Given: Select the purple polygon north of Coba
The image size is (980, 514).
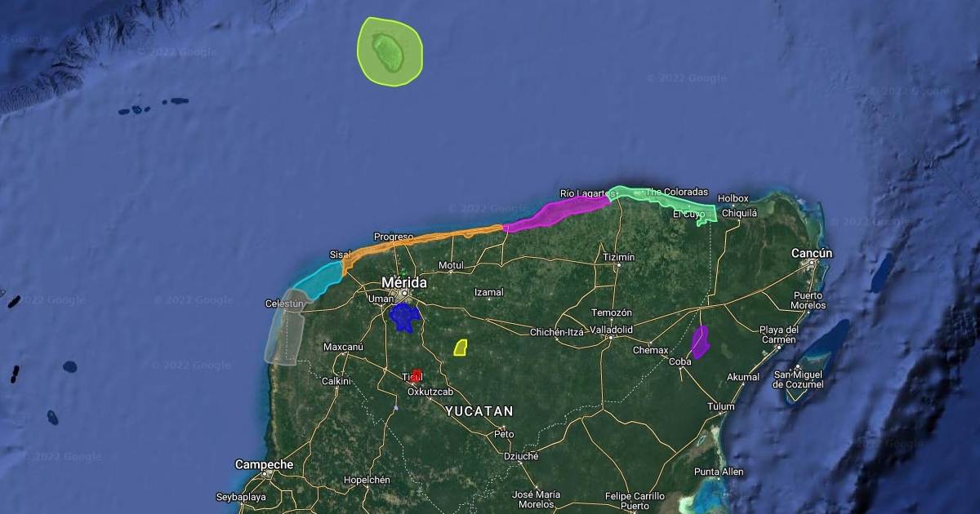Looking at the screenshot, I should coord(700,342).
